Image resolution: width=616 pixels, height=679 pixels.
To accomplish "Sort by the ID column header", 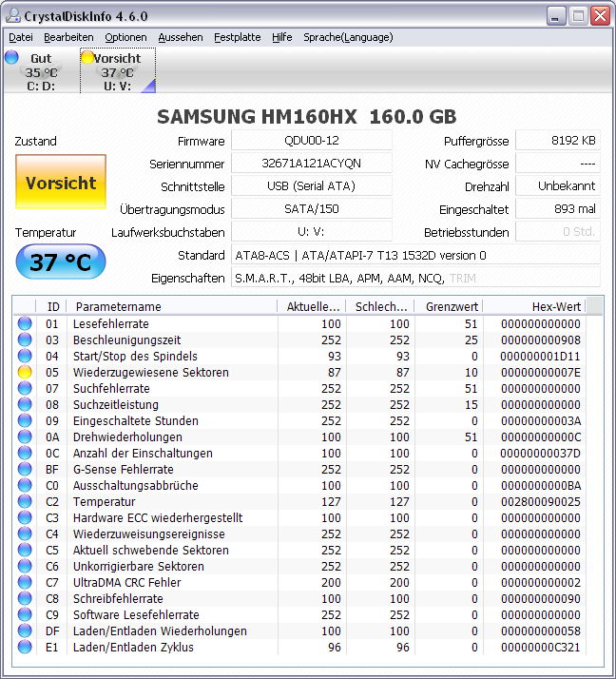I will (51, 306).
